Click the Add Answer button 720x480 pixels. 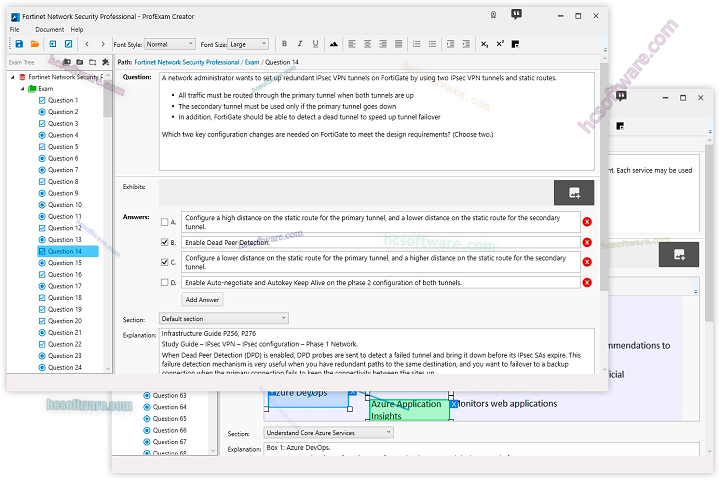click(x=202, y=299)
